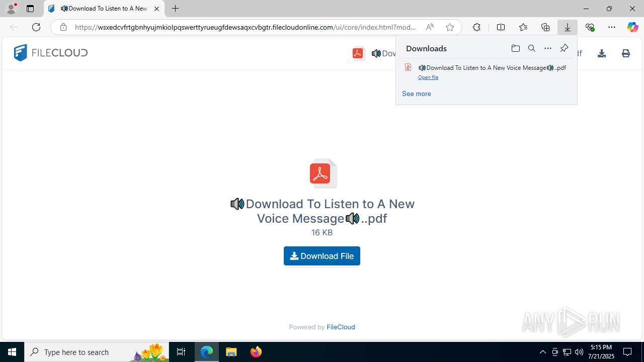The image size is (644, 362).
Task: Click the download arrow icon in page header
Action: (x=602, y=53)
